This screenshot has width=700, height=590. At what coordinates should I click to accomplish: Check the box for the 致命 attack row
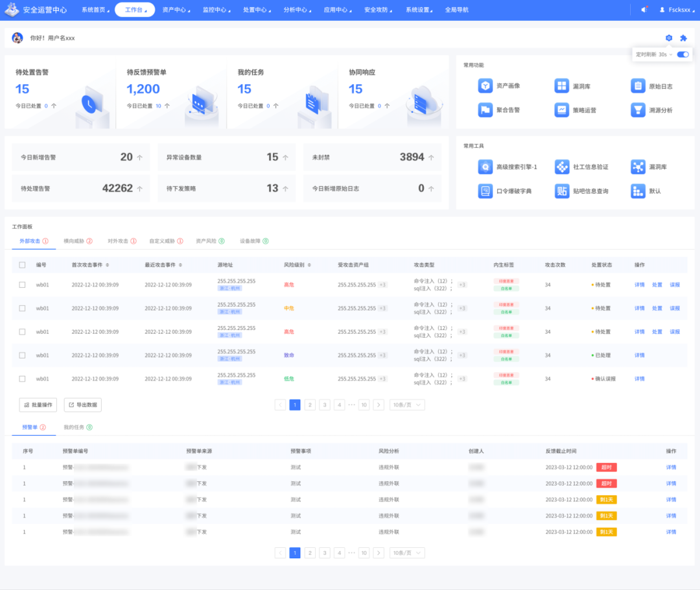pos(22,355)
